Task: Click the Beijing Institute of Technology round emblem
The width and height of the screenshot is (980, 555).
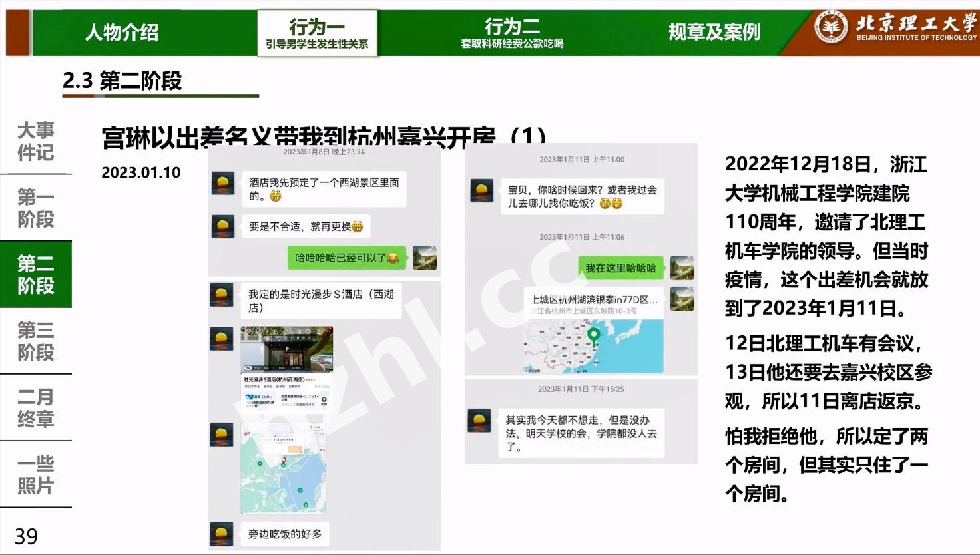Action: (x=831, y=28)
